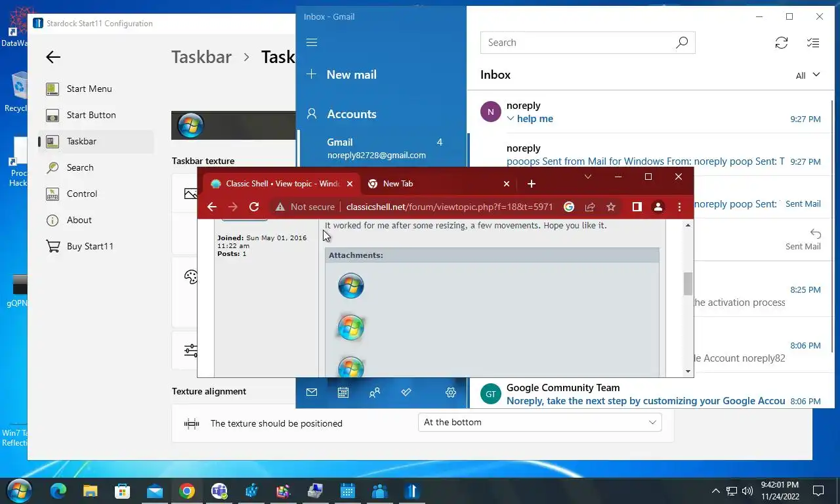Viewport: 840px width, 504px height.
Task: Click share page icon in Chrome address bar
Action: (x=590, y=207)
